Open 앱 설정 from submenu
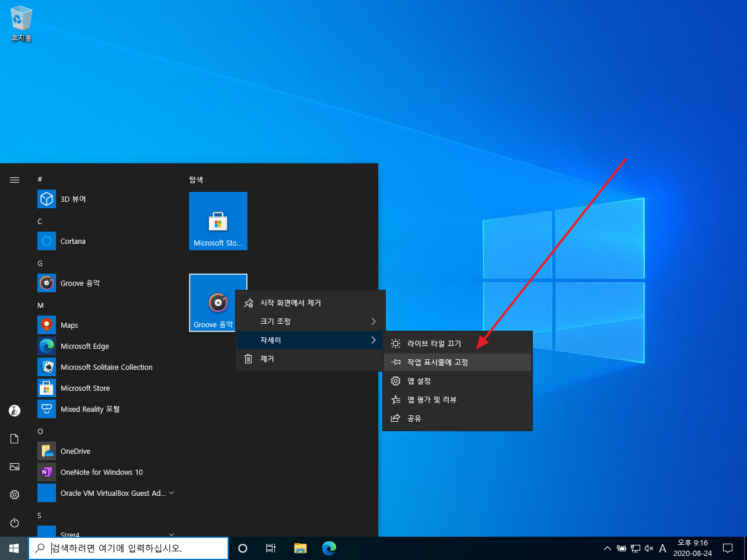The height and width of the screenshot is (560, 747). (x=458, y=381)
